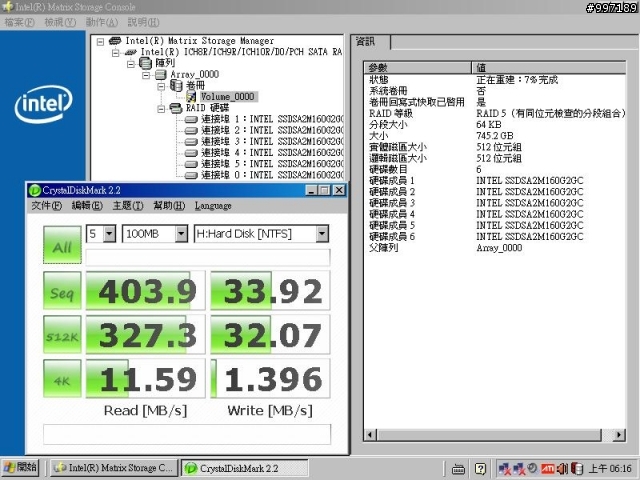640x480 pixels.
Task: Open CrystalDiskMark Language menu
Action: 213,205
